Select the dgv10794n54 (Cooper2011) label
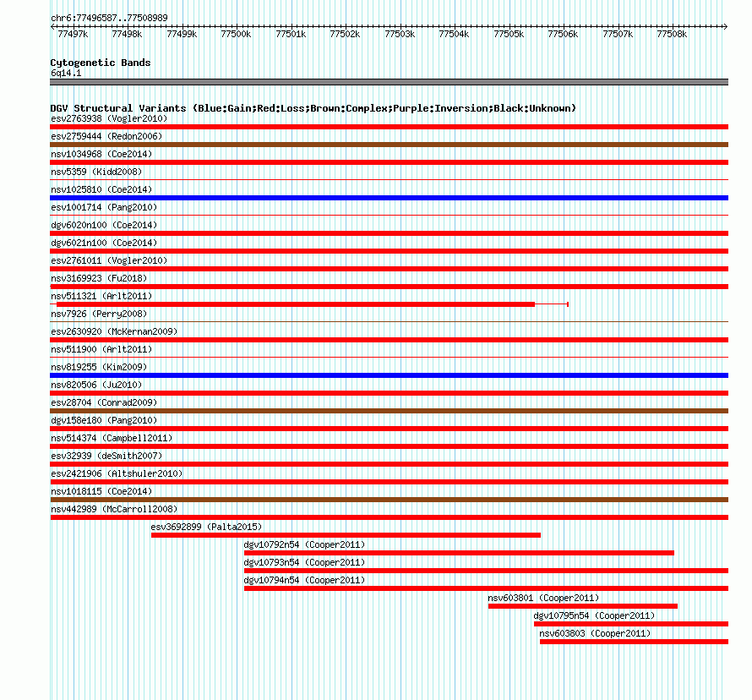 coord(304,580)
